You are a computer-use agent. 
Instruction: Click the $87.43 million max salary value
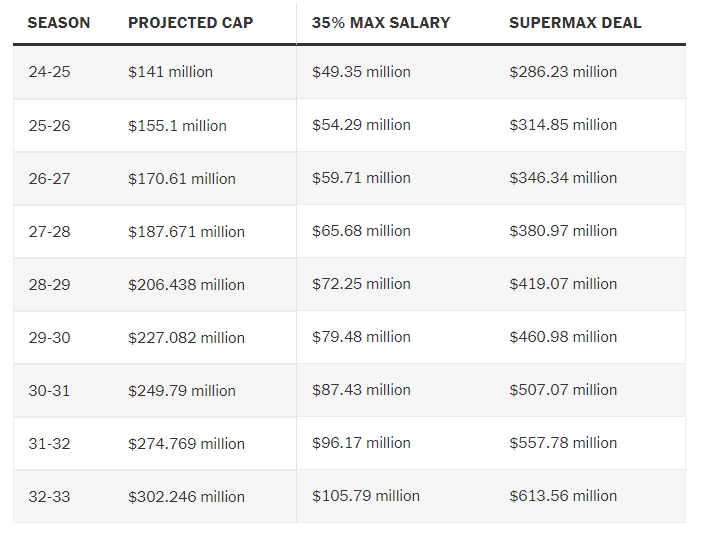[x=361, y=390]
